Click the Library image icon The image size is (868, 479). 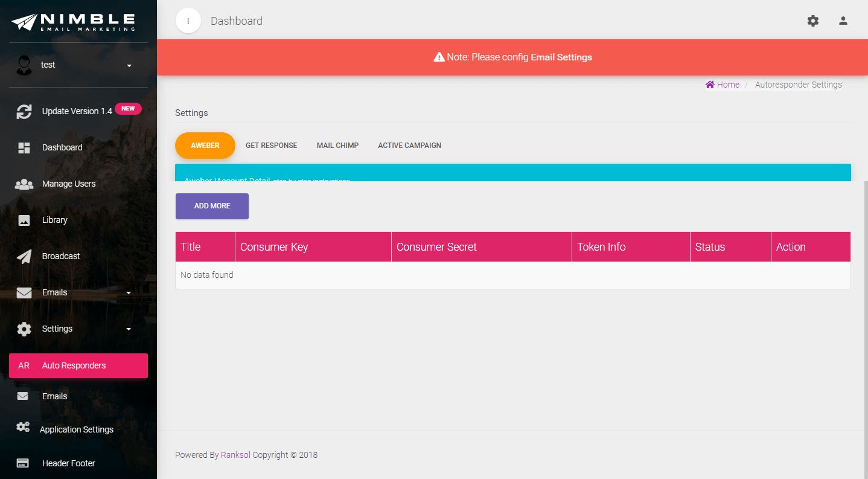pos(24,220)
